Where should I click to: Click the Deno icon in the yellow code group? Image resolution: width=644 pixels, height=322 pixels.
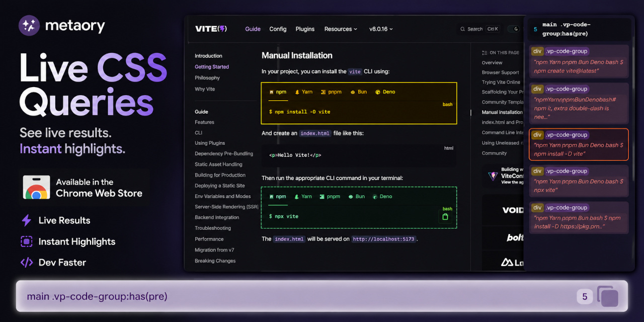pyautogui.click(x=377, y=92)
